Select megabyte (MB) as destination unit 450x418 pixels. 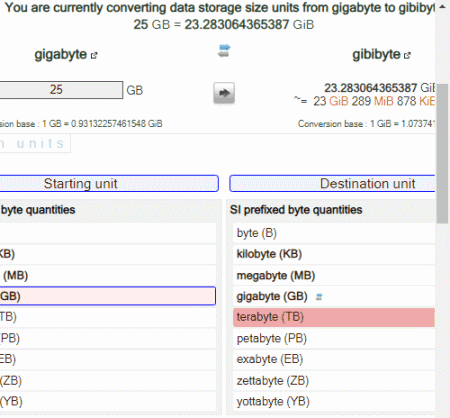tap(334, 275)
